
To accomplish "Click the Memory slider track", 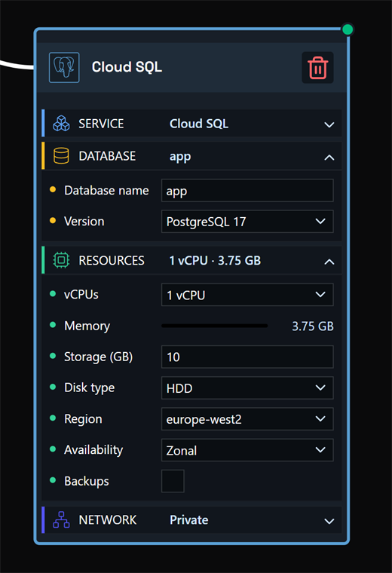I will pyautogui.click(x=214, y=326).
